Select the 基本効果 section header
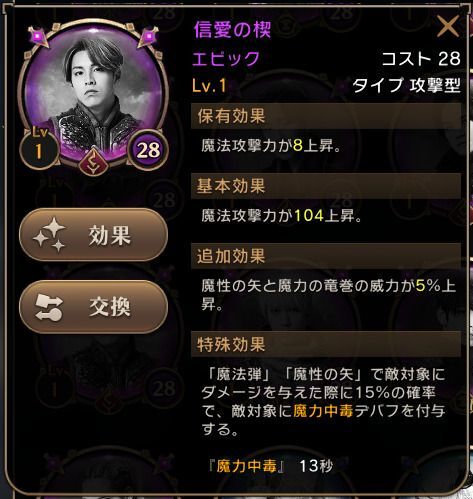The image size is (473, 499). tap(326, 186)
